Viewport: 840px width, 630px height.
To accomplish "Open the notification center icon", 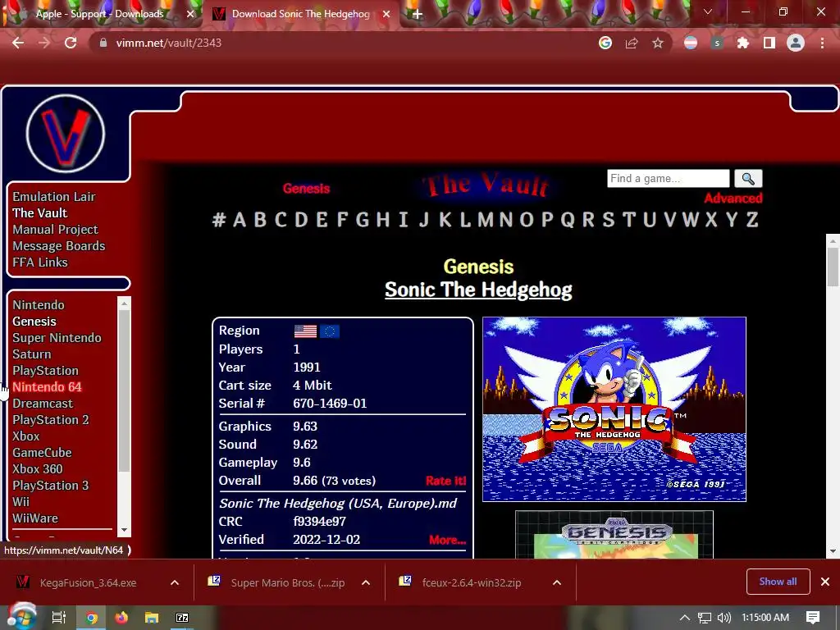I will coord(813,617).
